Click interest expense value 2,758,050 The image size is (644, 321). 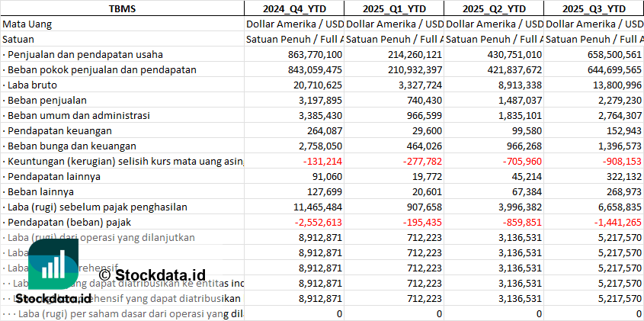point(319,146)
